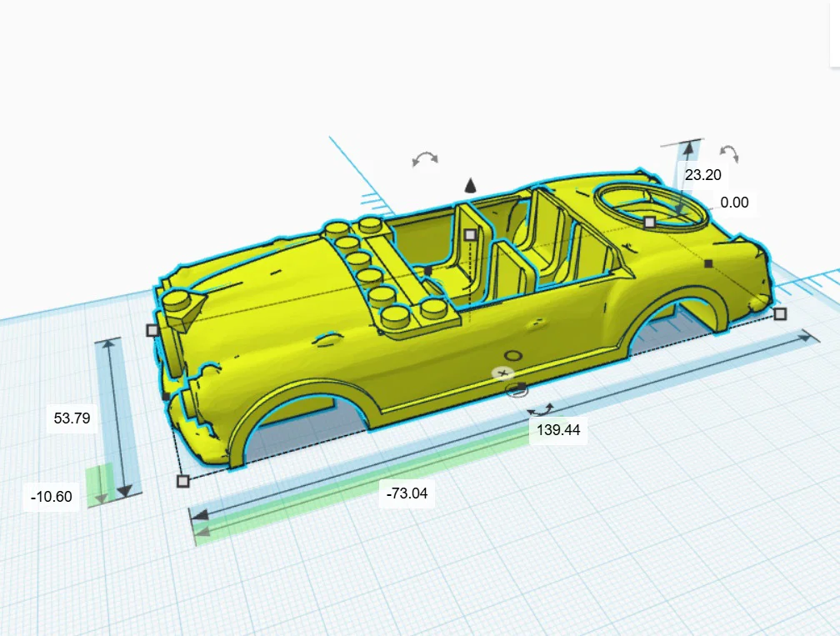Viewport: 840px width, 636px height.
Task: Click the -10.60 offset dimension value
Action: [52, 497]
